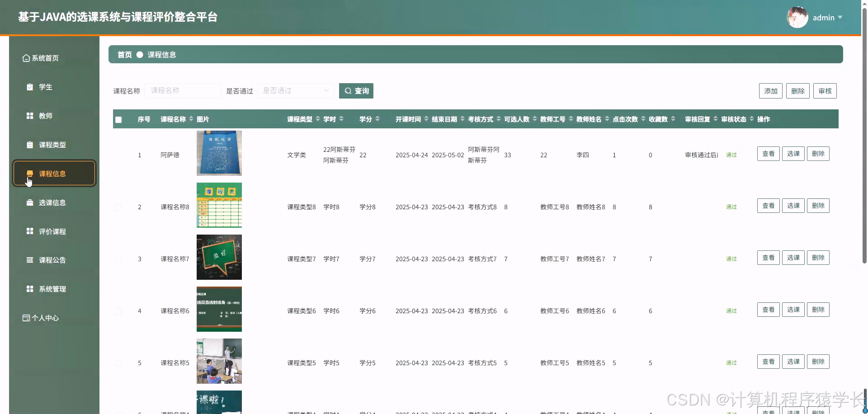Sort by 开课时间 column arrows
The width and height of the screenshot is (868, 414).
coord(426,119)
